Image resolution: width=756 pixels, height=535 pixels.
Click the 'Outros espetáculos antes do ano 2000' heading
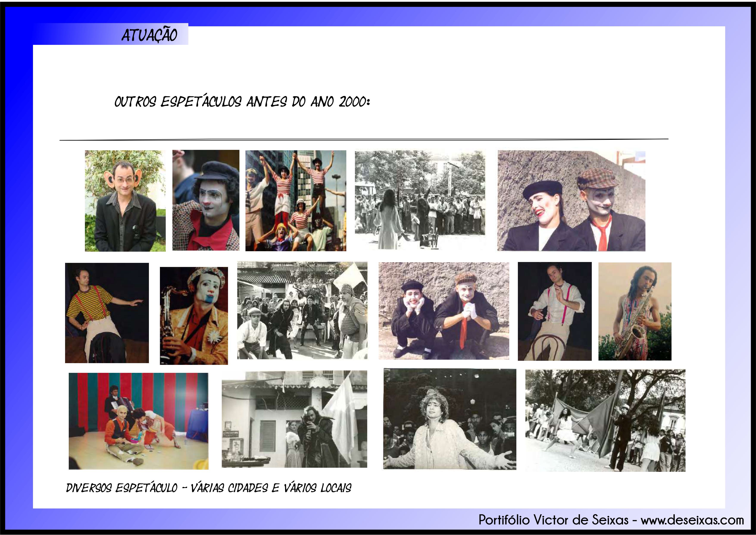coord(242,102)
